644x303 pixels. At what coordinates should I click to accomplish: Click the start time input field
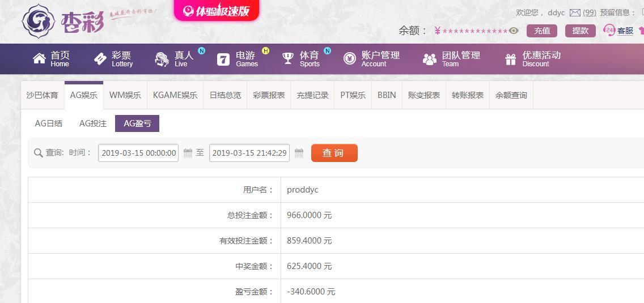pyautogui.click(x=138, y=153)
